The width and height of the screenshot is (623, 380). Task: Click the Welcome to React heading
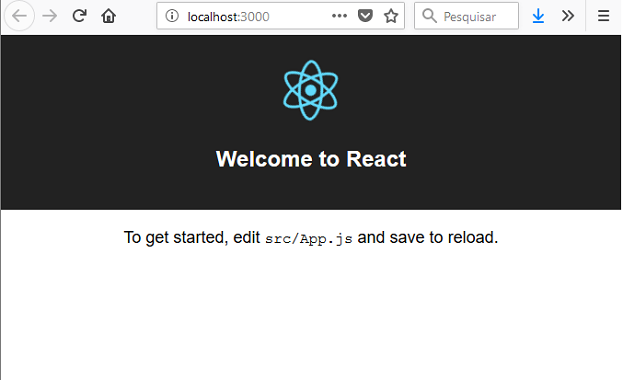click(x=311, y=159)
